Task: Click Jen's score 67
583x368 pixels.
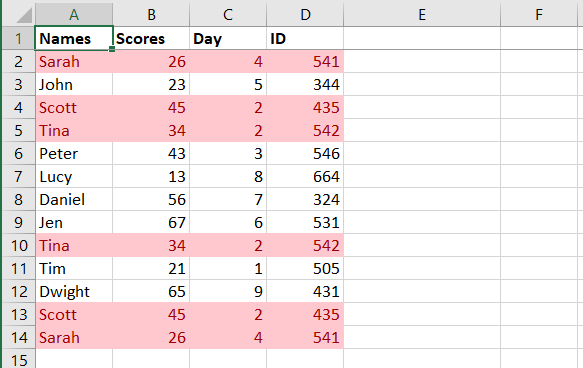Action: 151,223
